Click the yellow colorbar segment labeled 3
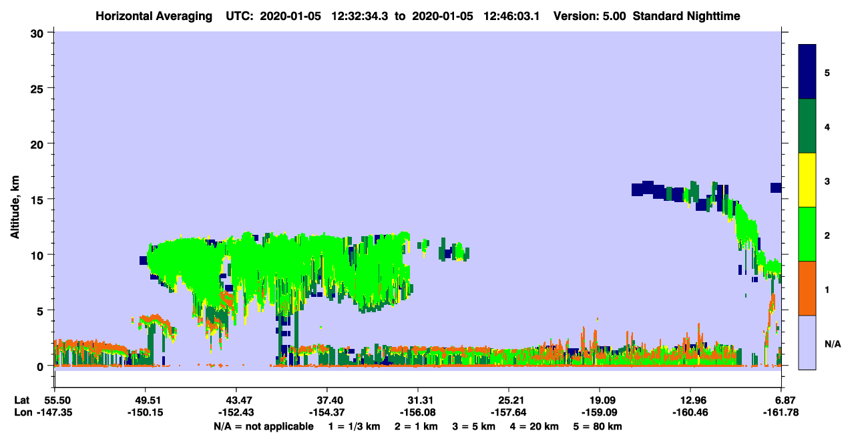Viewport: 868px width, 445px height. click(x=807, y=180)
